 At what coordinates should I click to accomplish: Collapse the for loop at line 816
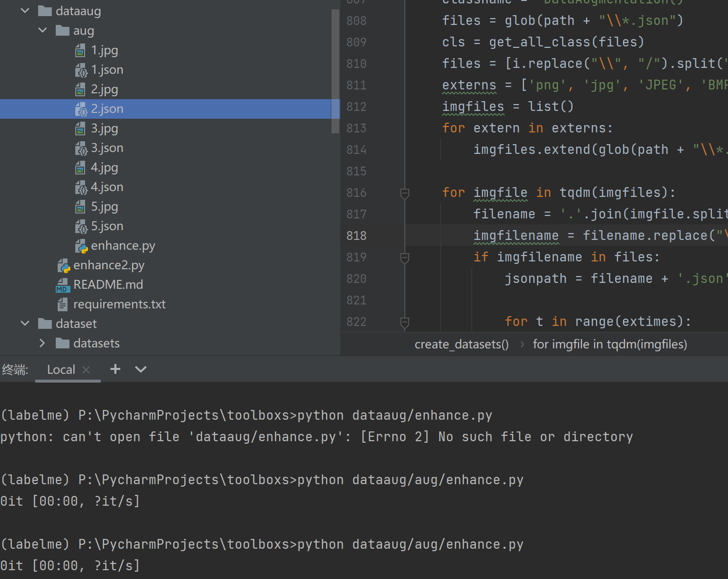404,193
